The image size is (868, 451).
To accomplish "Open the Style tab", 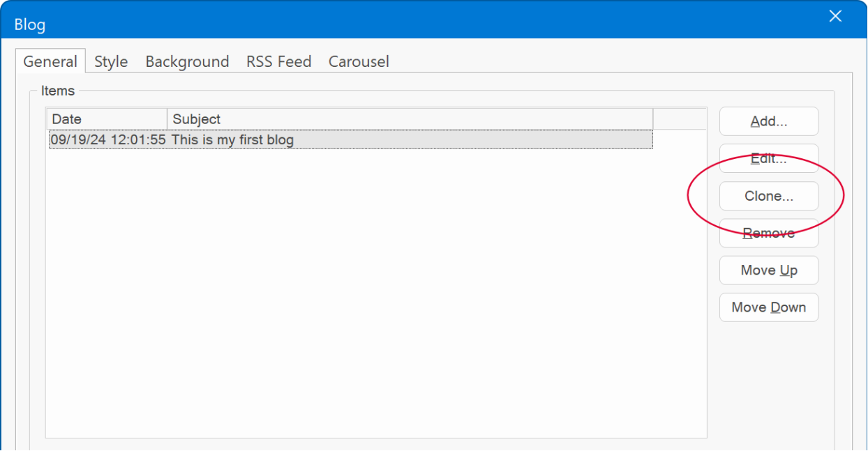I will pos(111,61).
